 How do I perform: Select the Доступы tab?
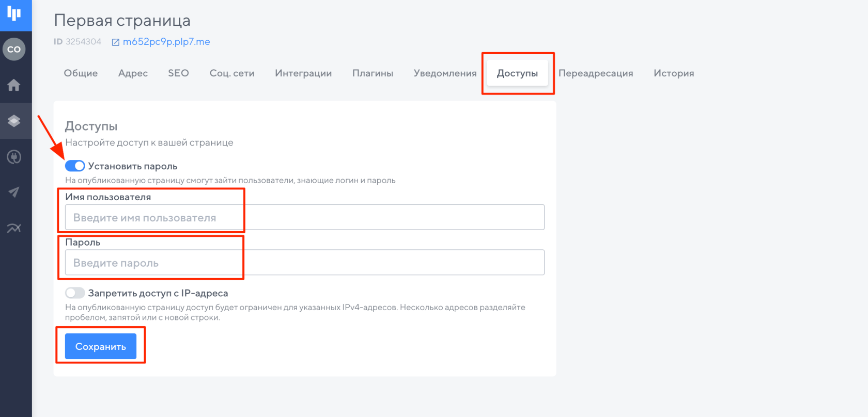click(517, 73)
